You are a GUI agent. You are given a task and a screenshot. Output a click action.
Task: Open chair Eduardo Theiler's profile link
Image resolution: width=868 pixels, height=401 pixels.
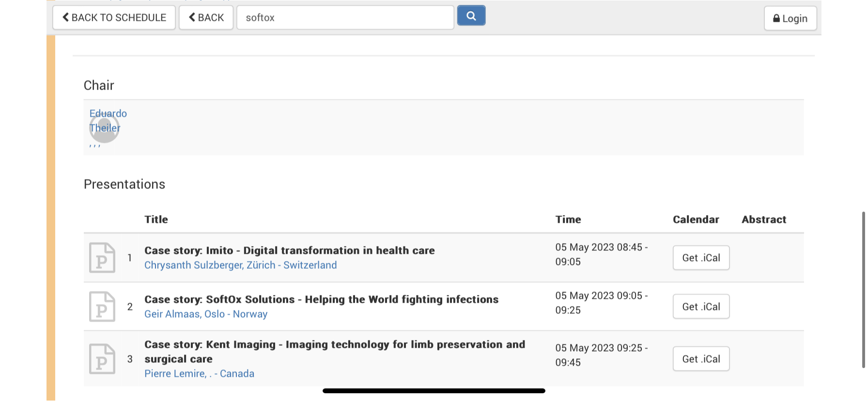pyautogui.click(x=108, y=121)
